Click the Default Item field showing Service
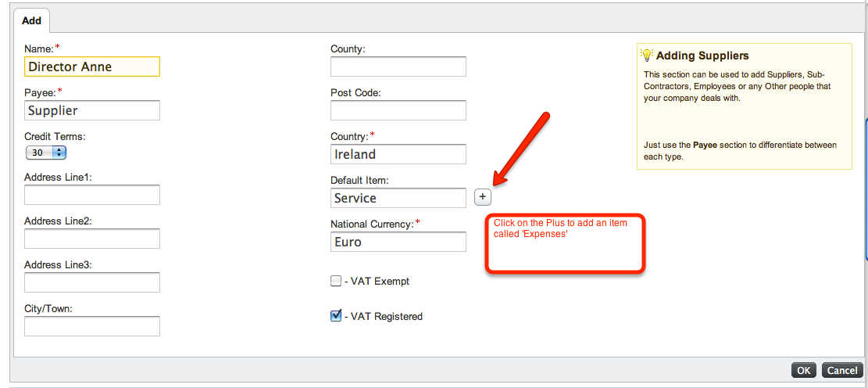The height and width of the screenshot is (388, 868). coord(398,198)
